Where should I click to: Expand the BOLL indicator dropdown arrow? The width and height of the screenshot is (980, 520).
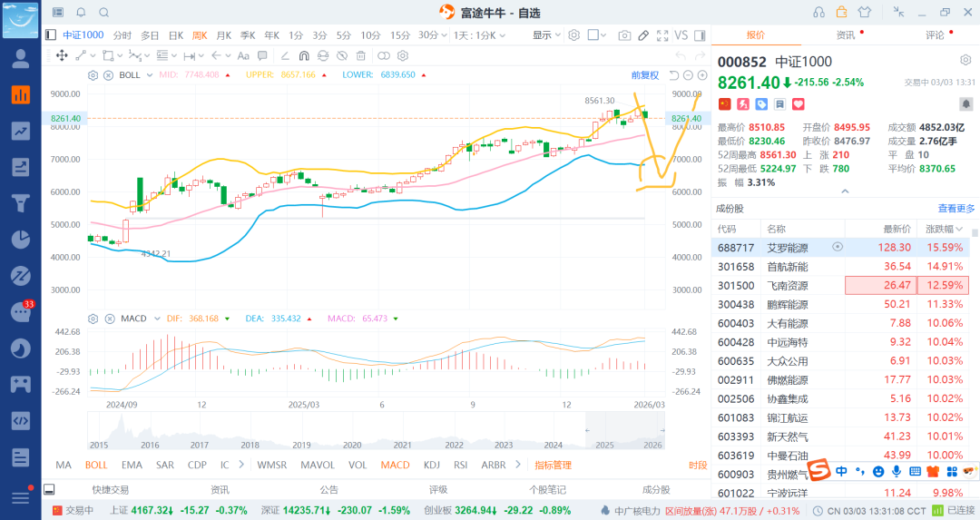click(x=149, y=75)
